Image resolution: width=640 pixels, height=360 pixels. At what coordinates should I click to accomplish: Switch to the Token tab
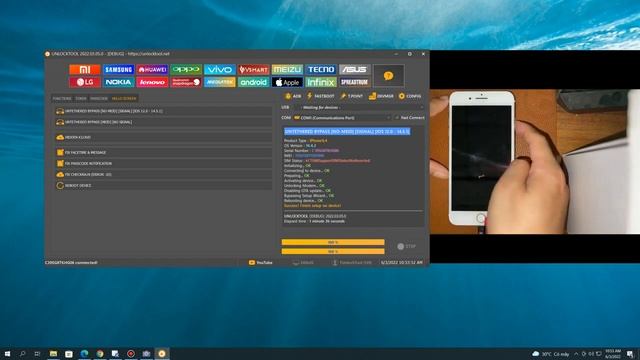point(81,98)
